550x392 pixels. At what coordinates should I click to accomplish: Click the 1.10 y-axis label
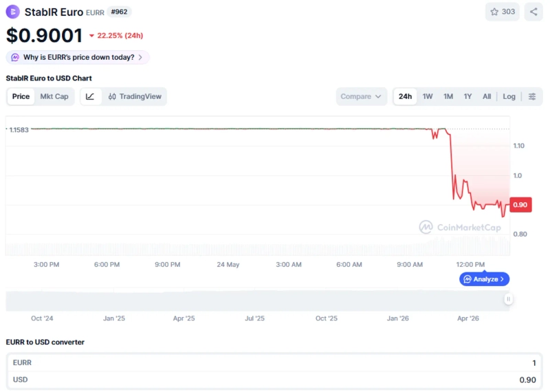(x=519, y=146)
